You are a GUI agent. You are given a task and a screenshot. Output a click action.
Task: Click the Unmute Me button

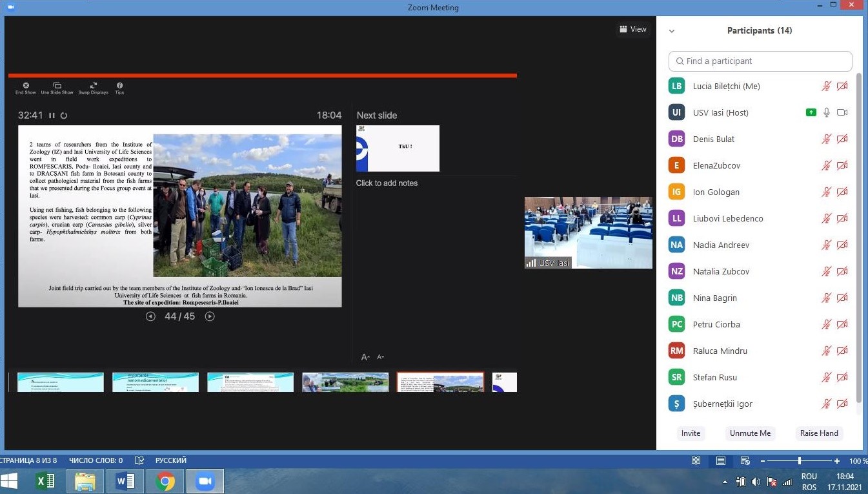click(750, 433)
